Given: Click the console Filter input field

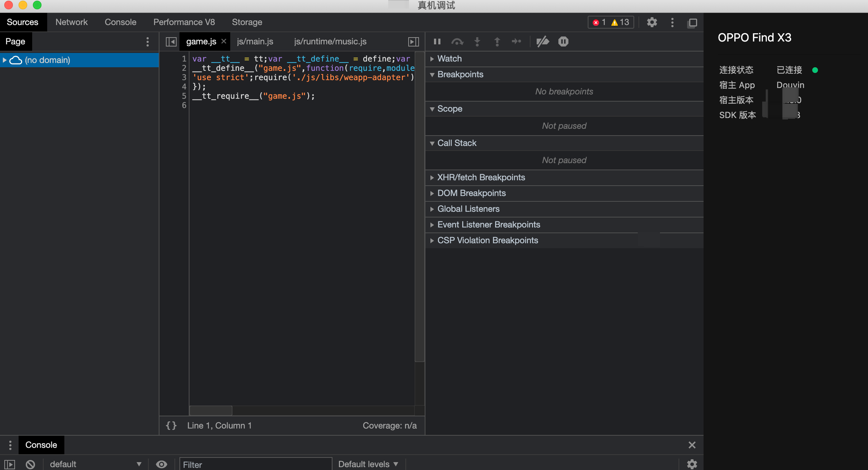Looking at the screenshot, I should click(x=256, y=464).
